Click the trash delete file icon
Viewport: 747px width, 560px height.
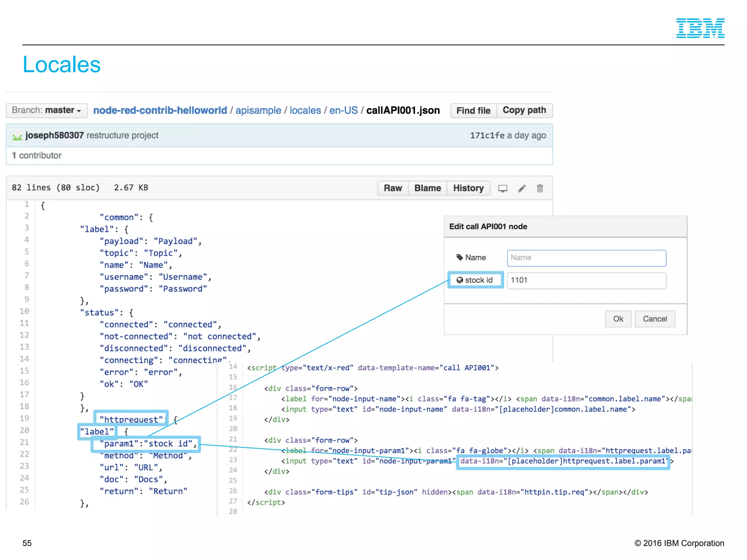click(540, 188)
